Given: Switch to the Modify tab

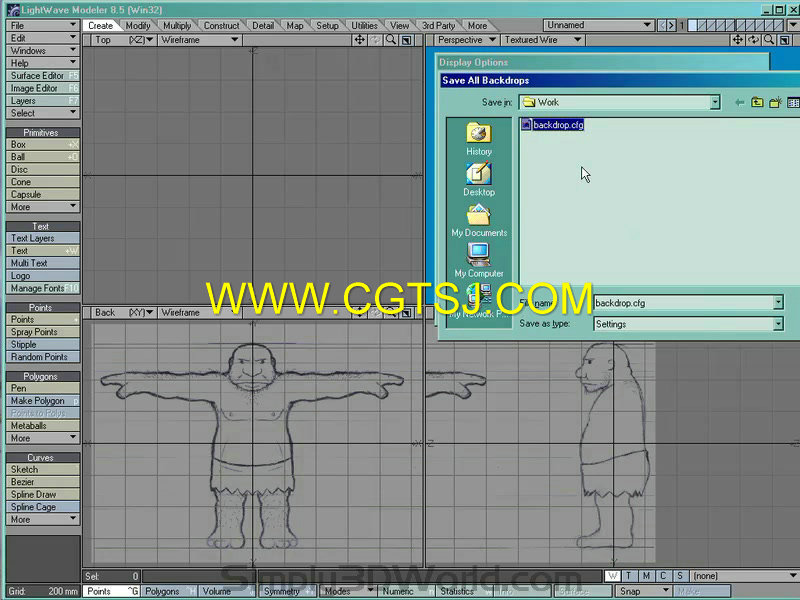Looking at the screenshot, I should point(138,26).
